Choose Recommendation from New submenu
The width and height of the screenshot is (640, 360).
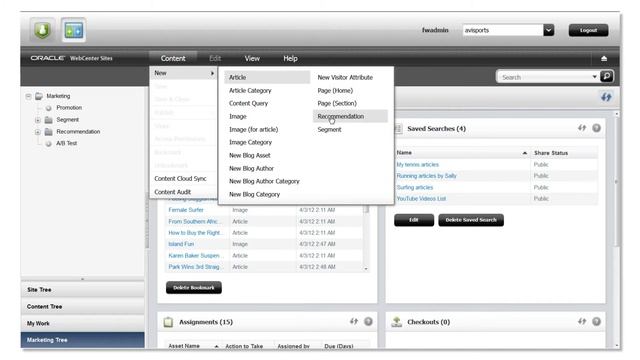(350, 116)
